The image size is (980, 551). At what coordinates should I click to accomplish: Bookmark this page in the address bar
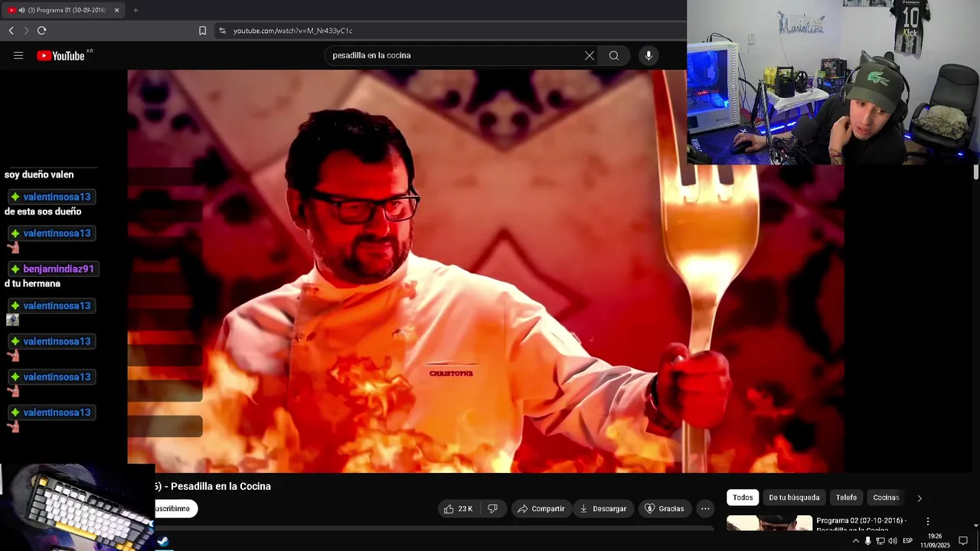coord(202,31)
